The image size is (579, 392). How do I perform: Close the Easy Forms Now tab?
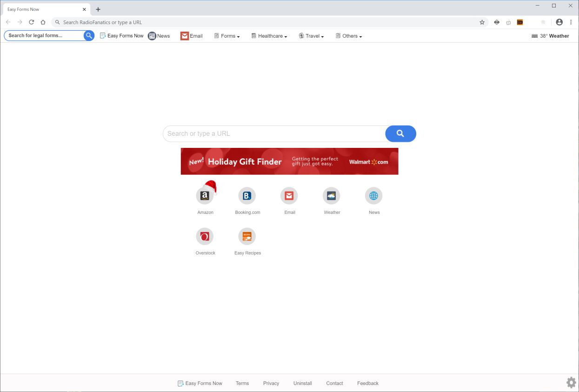[84, 9]
